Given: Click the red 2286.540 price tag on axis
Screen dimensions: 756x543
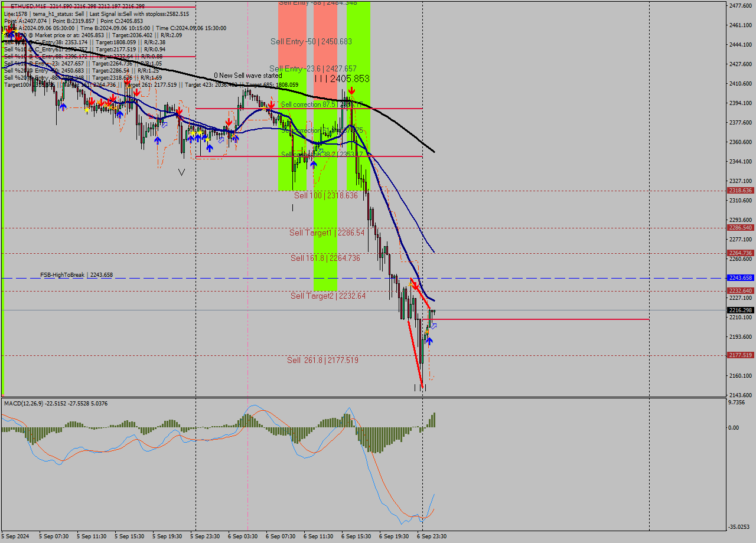Looking at the screenshot, I should pos(741,228).
